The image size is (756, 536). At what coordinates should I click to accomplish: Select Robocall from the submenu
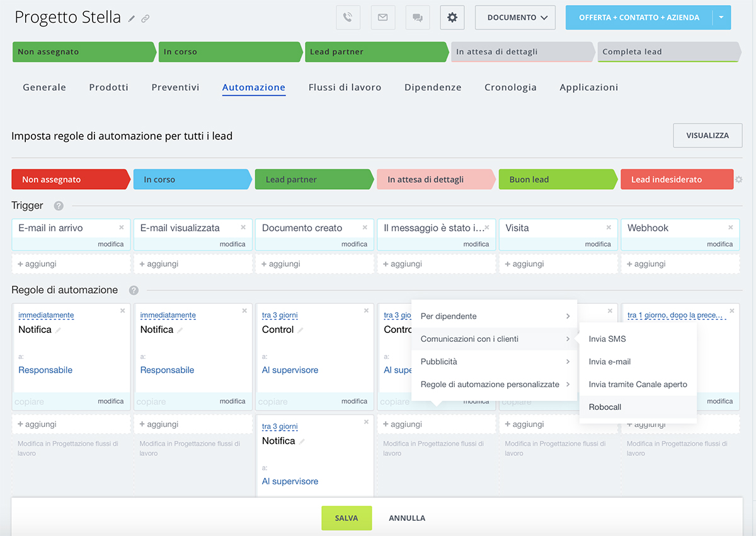pos(605,407)
